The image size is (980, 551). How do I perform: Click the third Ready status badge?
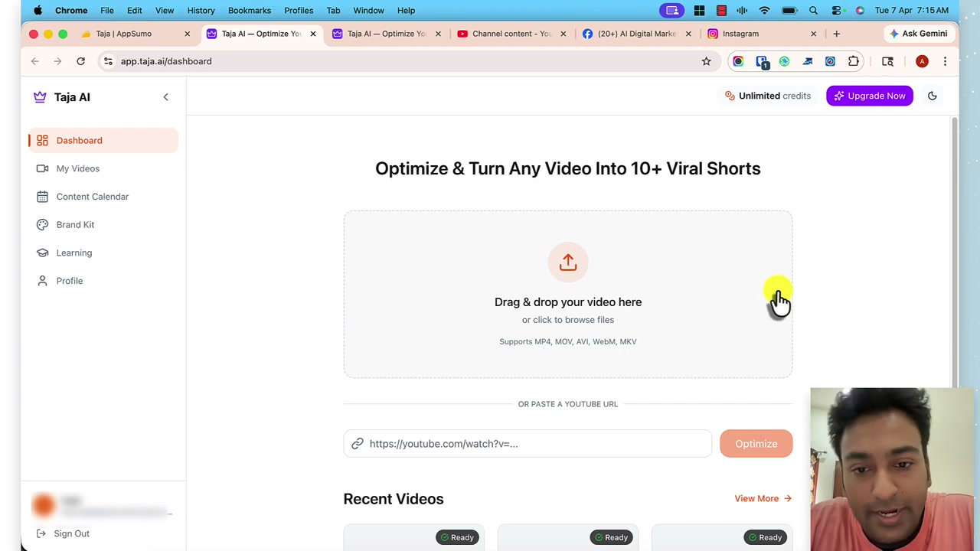(766, 537)
